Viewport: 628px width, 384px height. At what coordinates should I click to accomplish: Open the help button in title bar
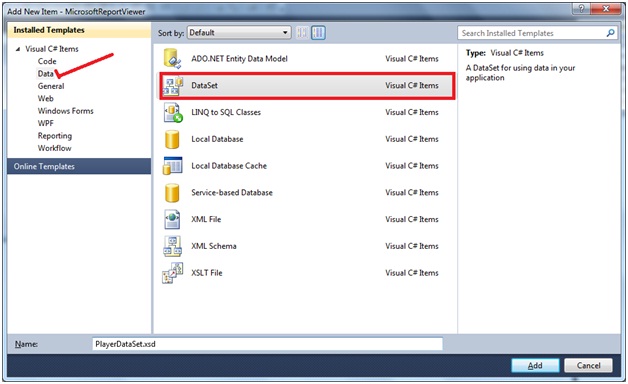(x=582, y=8)
